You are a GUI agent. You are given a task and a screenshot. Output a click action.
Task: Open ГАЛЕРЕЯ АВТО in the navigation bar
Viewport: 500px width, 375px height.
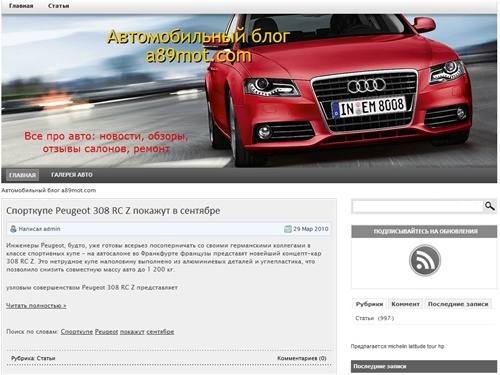[72, 175]
